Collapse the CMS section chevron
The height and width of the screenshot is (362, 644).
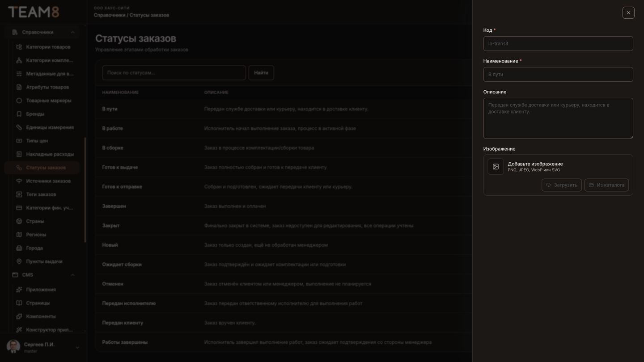72,275
